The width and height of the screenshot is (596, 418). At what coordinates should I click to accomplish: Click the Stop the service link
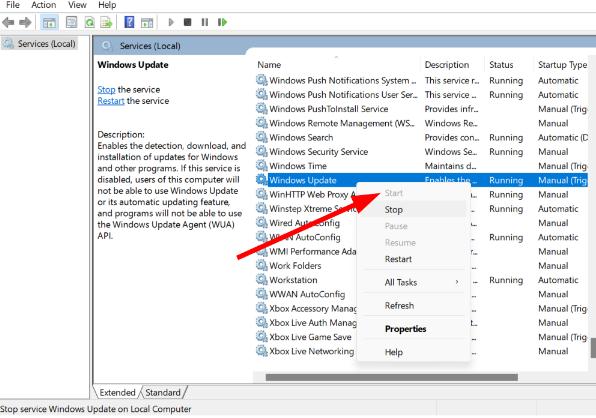106,90
